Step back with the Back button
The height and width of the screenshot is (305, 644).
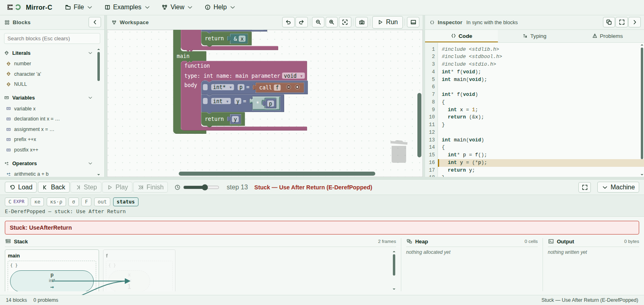pos(54,187)
